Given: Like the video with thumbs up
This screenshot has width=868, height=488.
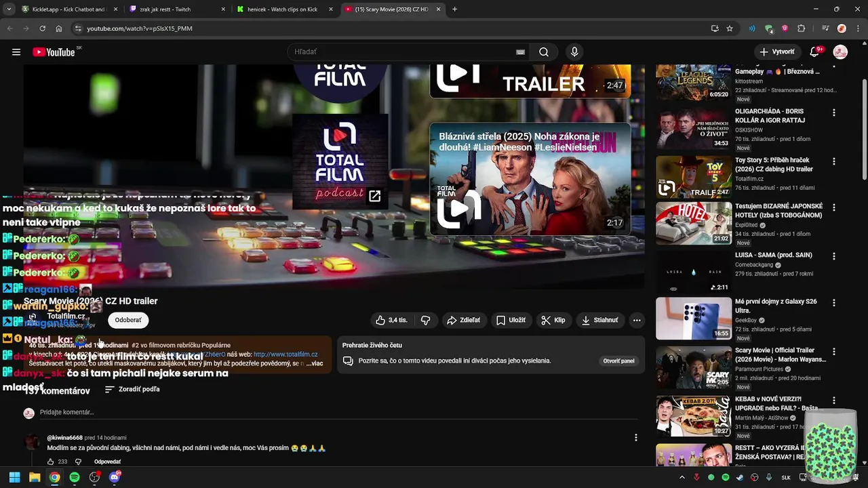Looking at the screenshot, I should pyautogui.click(x=392, y=320).
